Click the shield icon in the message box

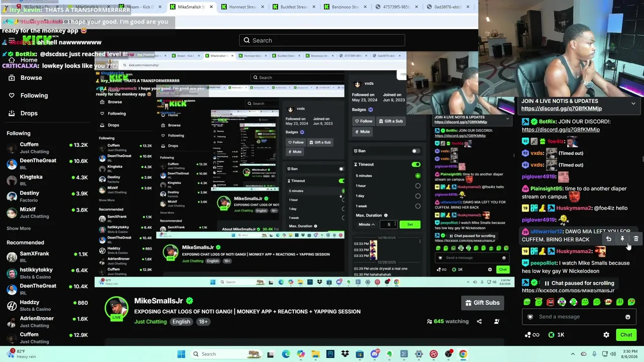click(x=530, y=317)
